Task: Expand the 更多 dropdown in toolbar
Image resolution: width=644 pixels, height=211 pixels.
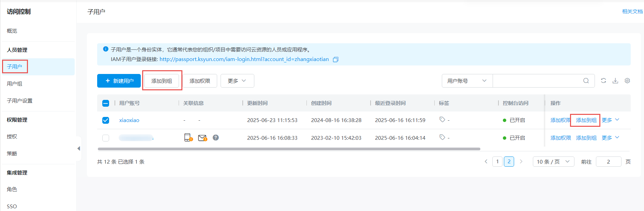Action: click(237, 81)
